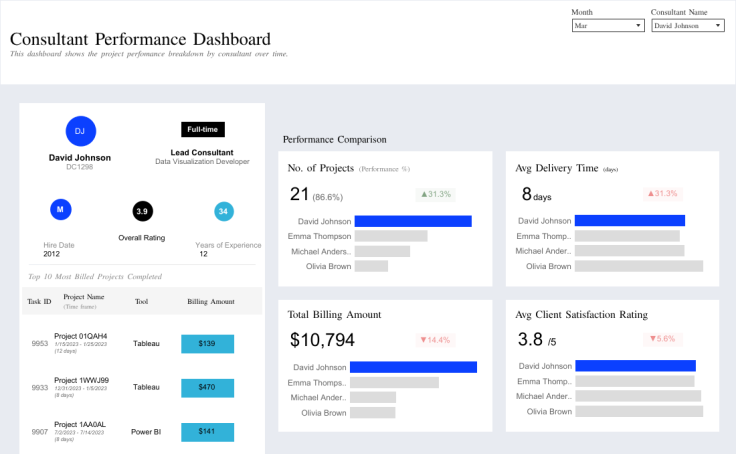Click the DJ avatar circle
Viewport: 736px width, 454px height.
[80, 131]
